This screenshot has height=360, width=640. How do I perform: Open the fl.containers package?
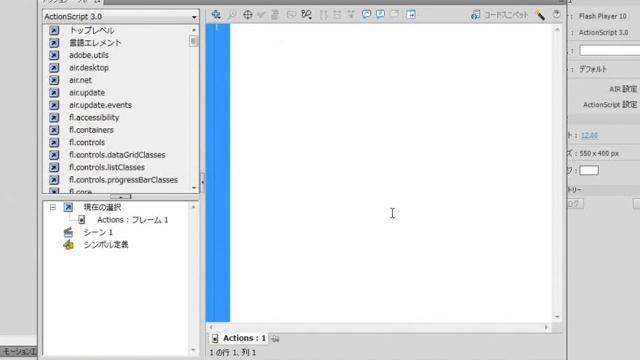point(91,130)
